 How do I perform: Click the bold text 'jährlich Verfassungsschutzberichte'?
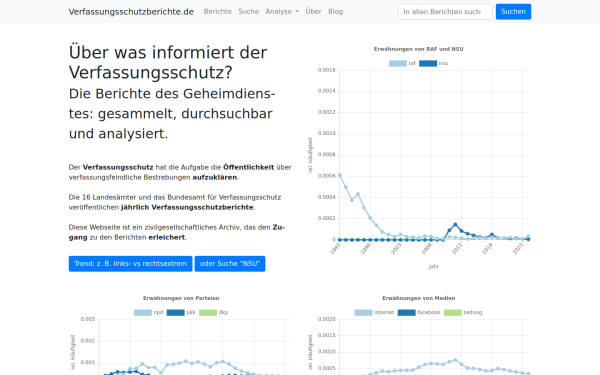tap(187, 207)
